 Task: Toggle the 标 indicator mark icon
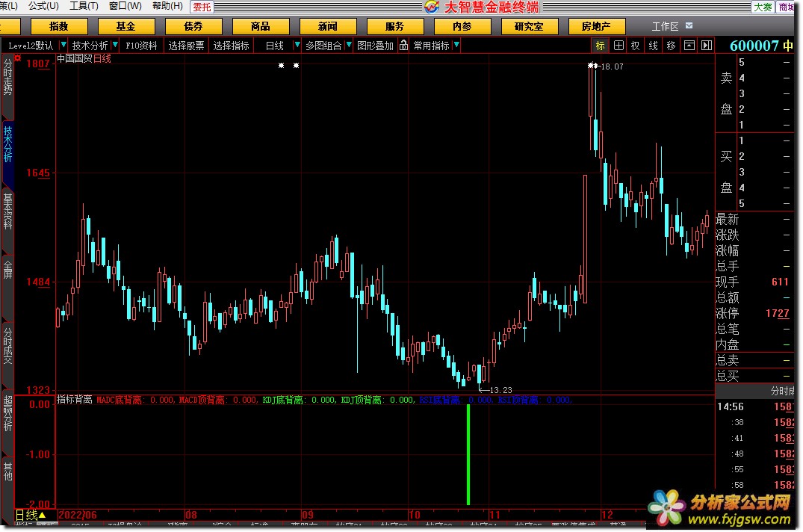(x=600, y=46)
